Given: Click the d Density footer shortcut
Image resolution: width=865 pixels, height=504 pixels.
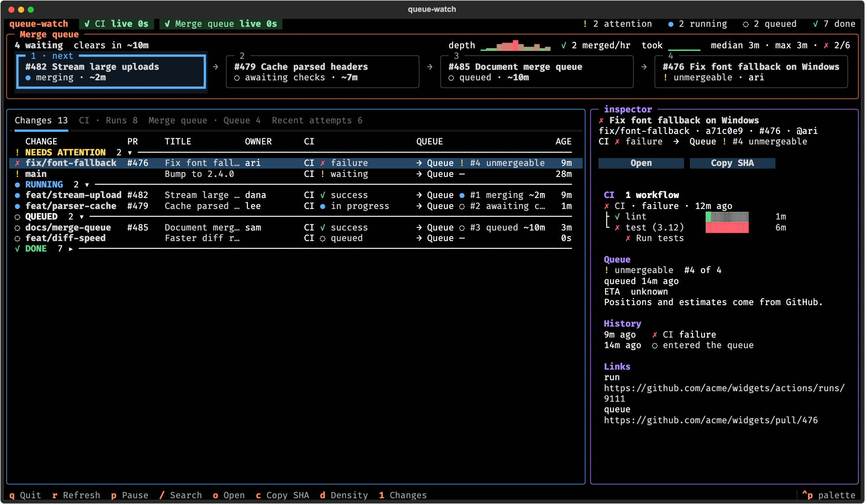Looking at the screenshot, I should point(344,495).
